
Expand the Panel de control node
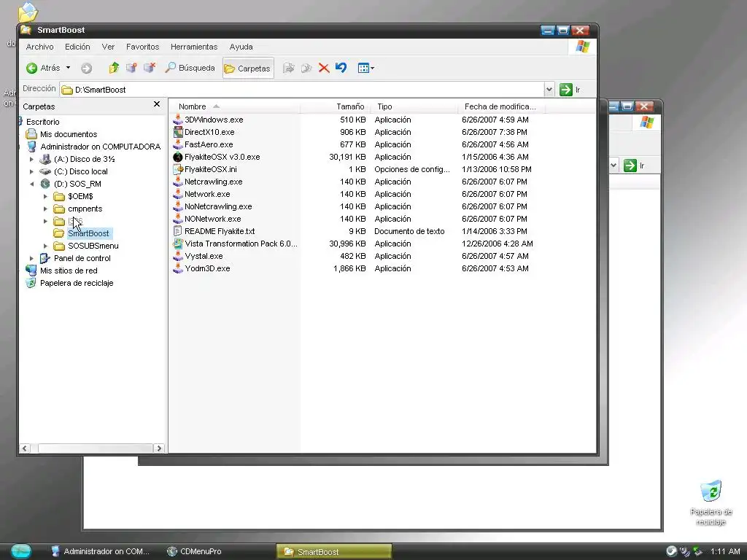32,258
